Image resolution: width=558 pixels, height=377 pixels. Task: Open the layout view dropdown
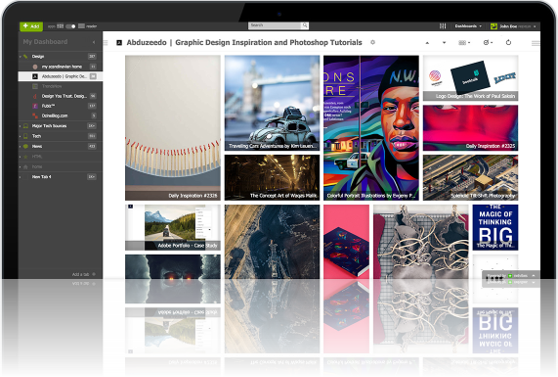point(464,43)
